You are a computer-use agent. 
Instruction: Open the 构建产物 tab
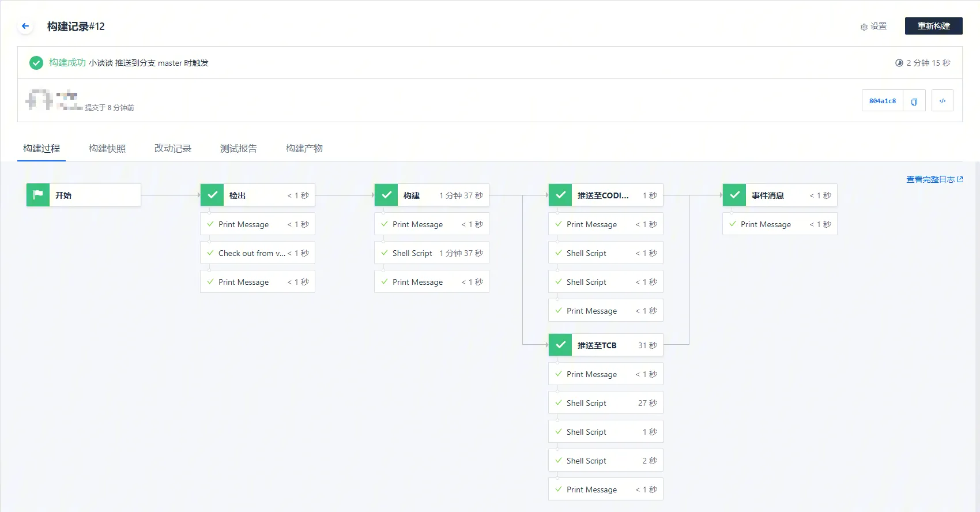[x=304, y=149]
